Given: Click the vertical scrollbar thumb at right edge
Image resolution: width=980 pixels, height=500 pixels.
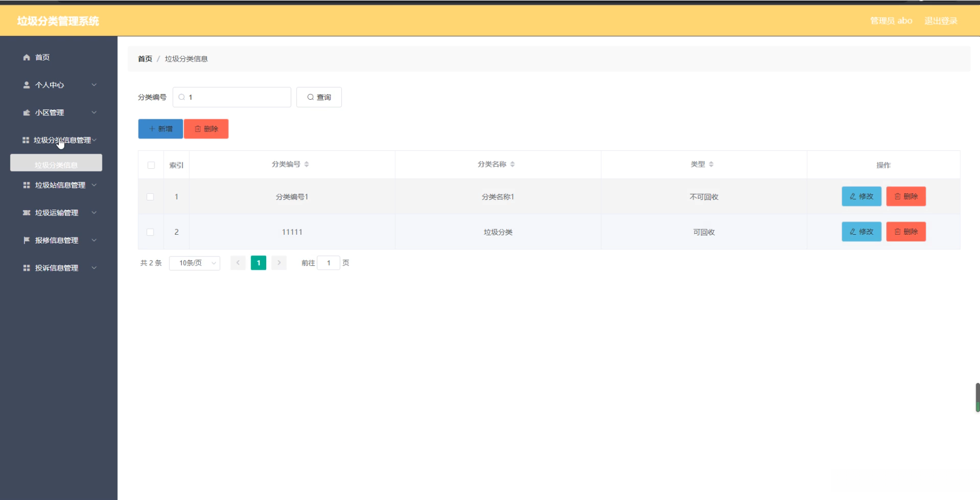Looking at the screenshot, I should pos(978,398).
